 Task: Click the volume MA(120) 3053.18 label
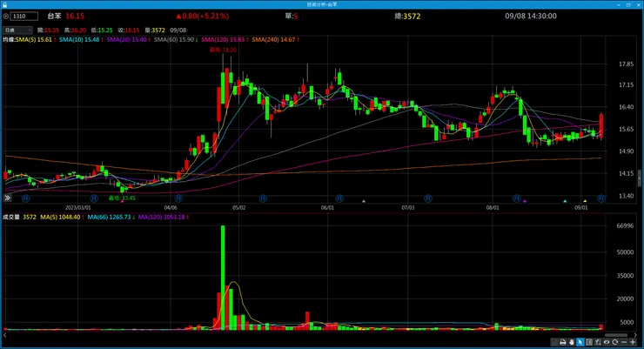click(163, 217)
